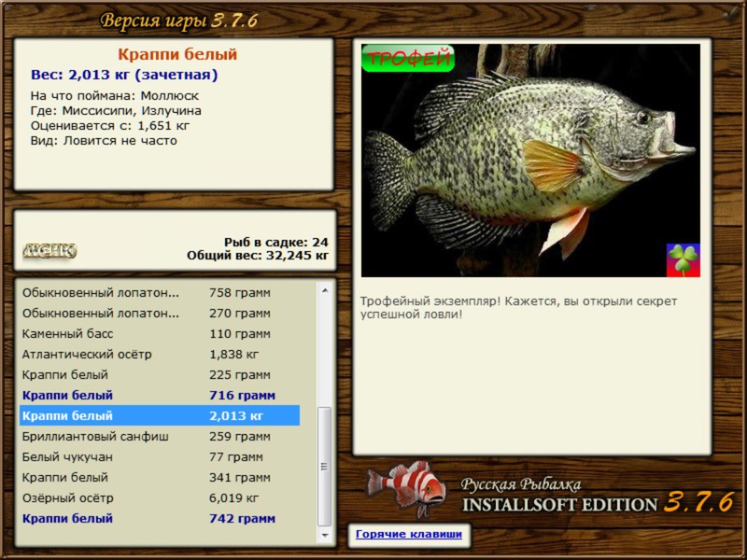Select highlighted Краппи белый 2,013 кг row
The height and width of the screenshot is (560, 747).
[x=160, y=415]
